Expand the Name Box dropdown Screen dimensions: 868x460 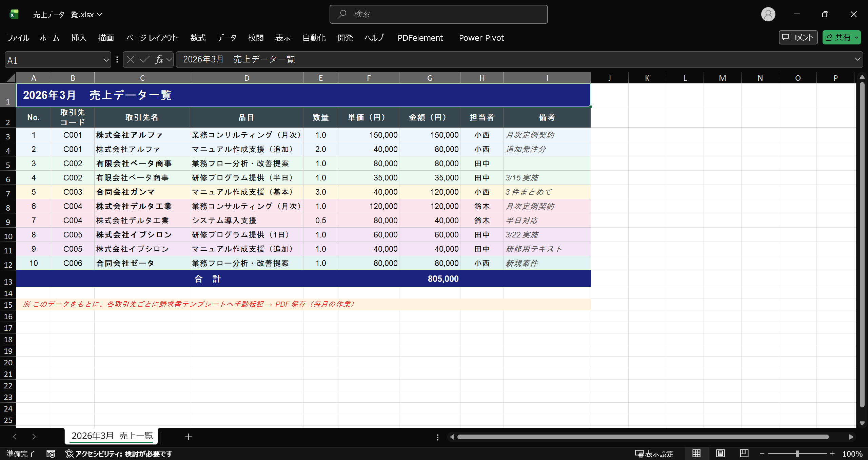coord(106,60)
